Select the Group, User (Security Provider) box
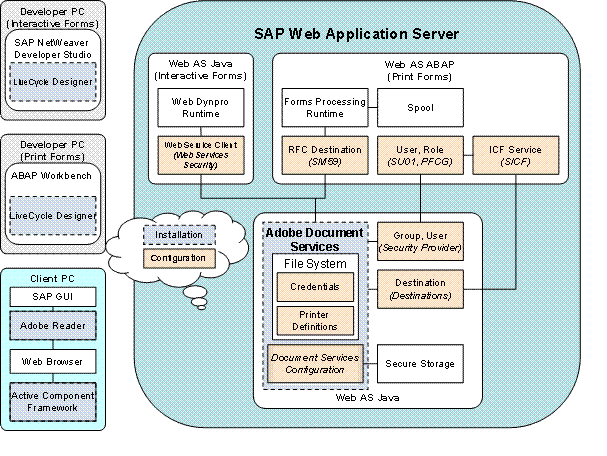 coord(419,239)
